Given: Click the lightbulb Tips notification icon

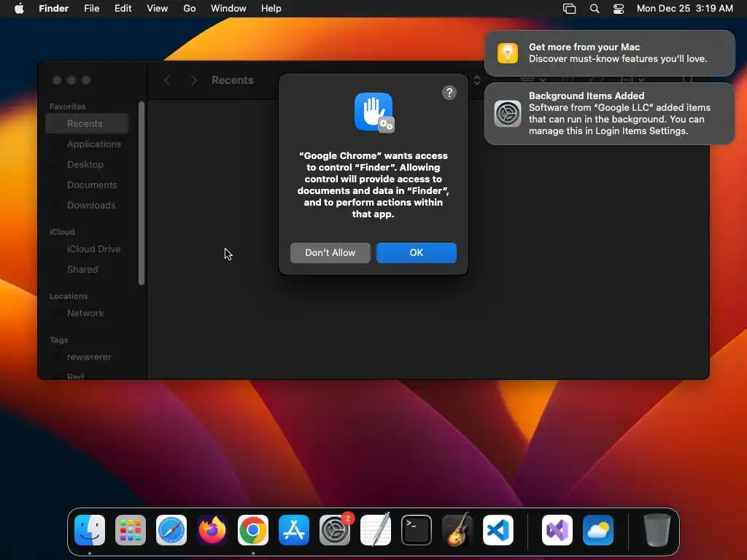Looking at the screenshot, I should coord(508,52).
